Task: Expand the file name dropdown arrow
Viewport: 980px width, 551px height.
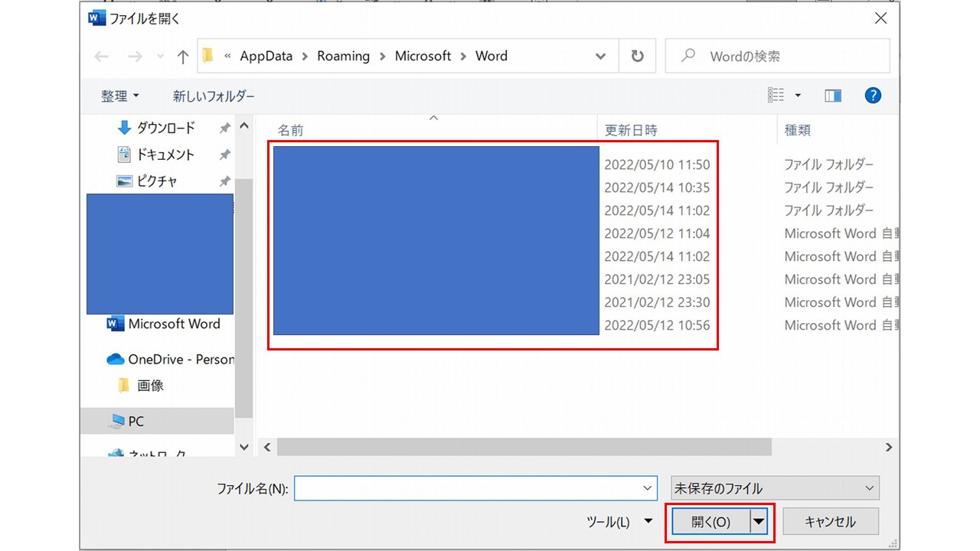Action: point(648,488)
